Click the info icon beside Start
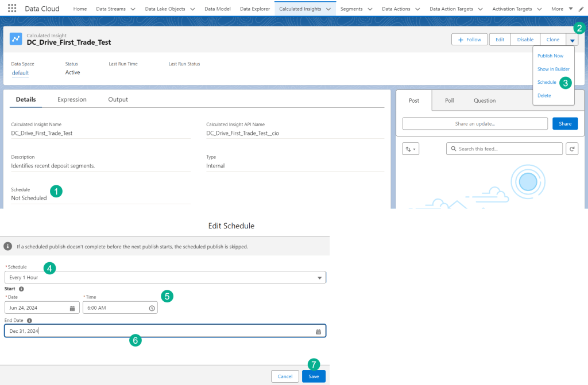588x385 pixels. [21, 289]
